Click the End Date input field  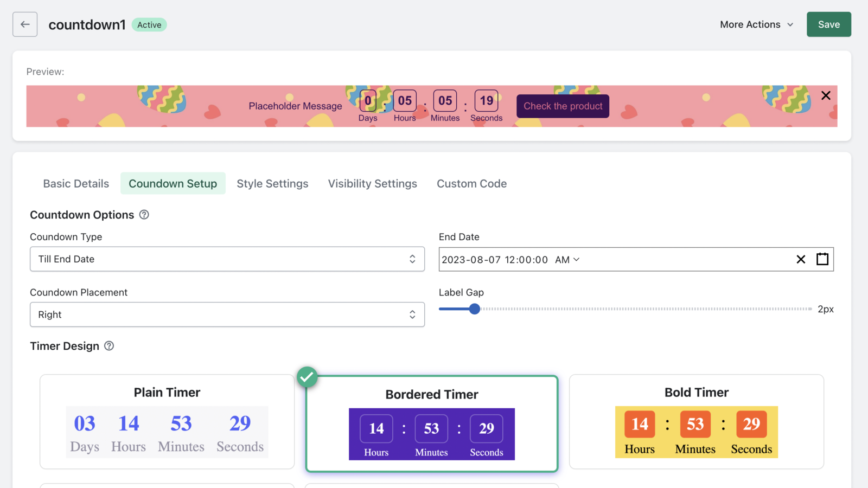point(636,259)
